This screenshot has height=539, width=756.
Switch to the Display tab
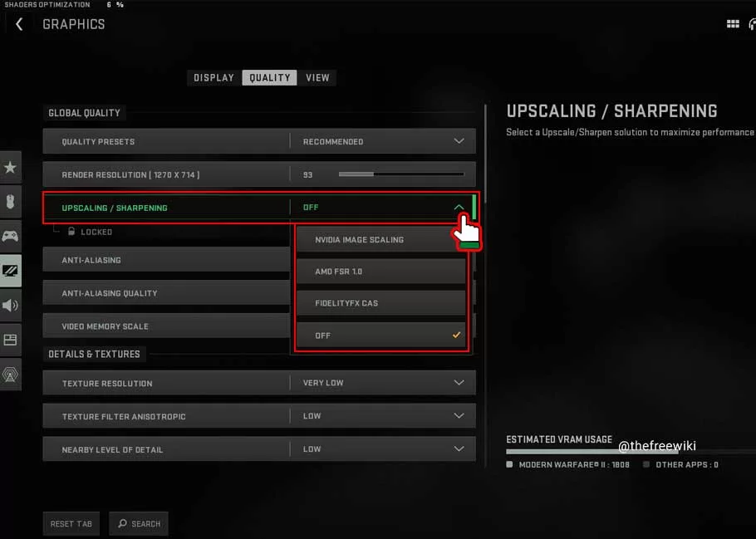click(x=214, y=77)
